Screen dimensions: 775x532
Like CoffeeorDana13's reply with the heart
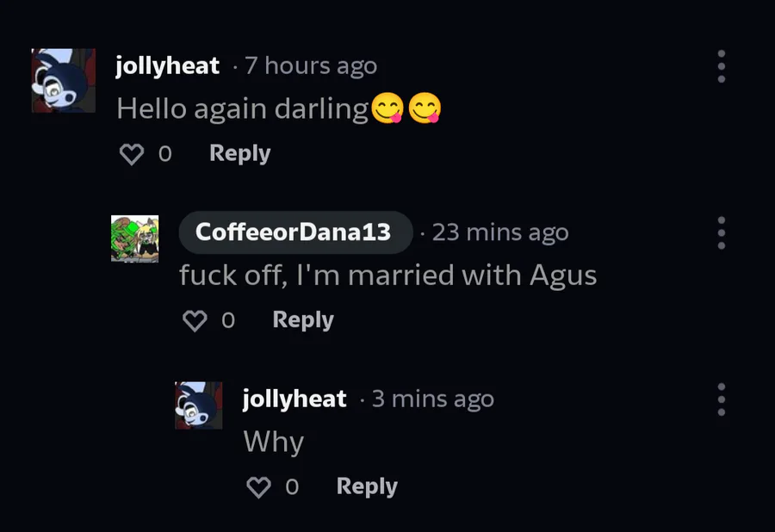click(195, 321)
